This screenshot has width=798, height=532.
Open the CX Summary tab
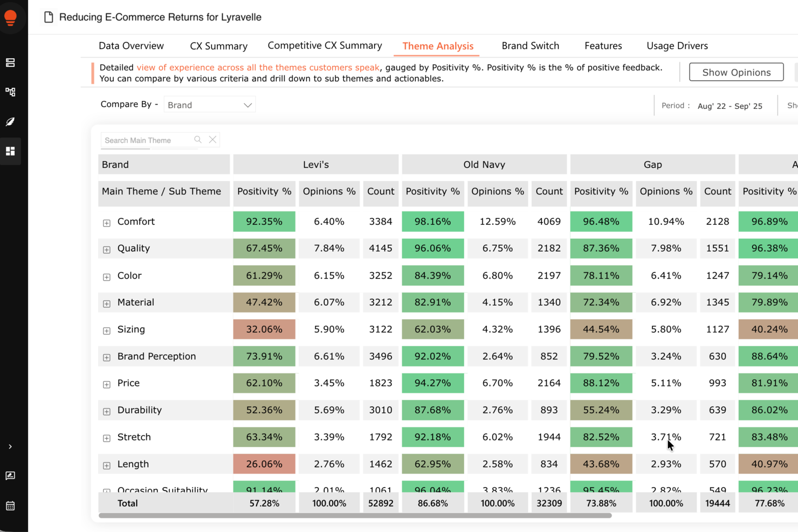(x=218, y=46)
